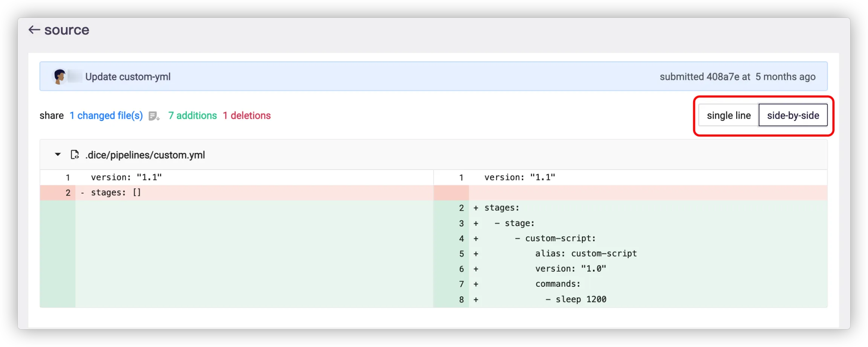Screen dimensions: 868x347
Task: Collapse the custom.yml diff with the triangle
Action: coord(58,154)
